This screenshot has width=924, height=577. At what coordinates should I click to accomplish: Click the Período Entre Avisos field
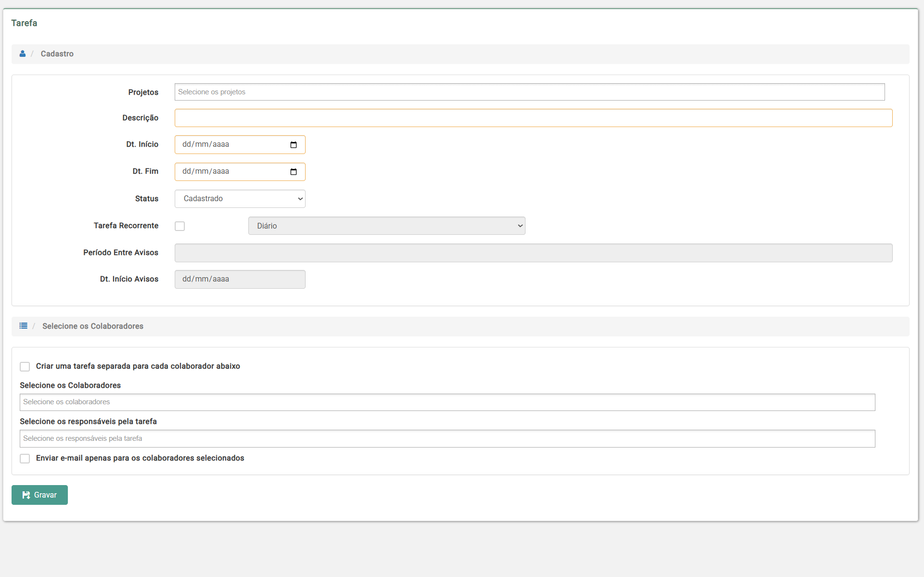[533, 253]
